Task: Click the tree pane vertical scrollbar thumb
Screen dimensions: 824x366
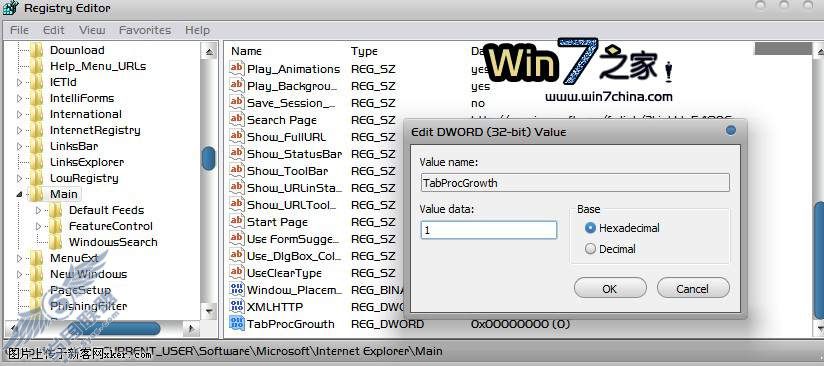Action: [x=209, y=158]
